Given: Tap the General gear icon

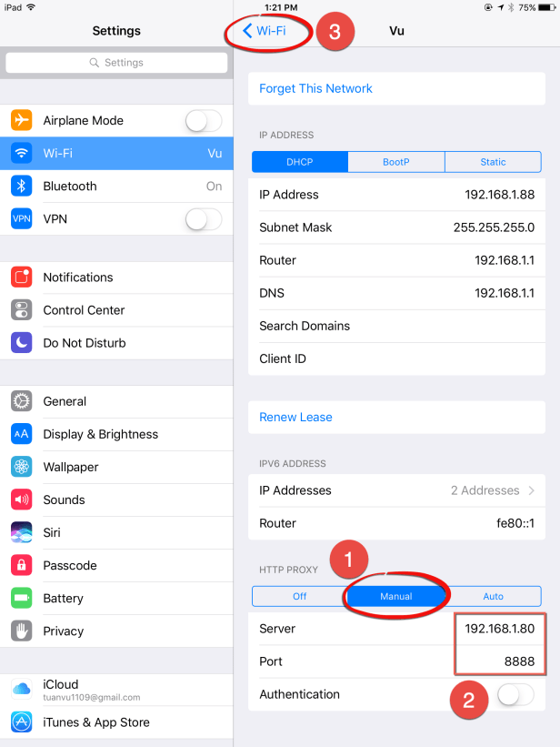Looking at the screenshot, I should 22,401.
